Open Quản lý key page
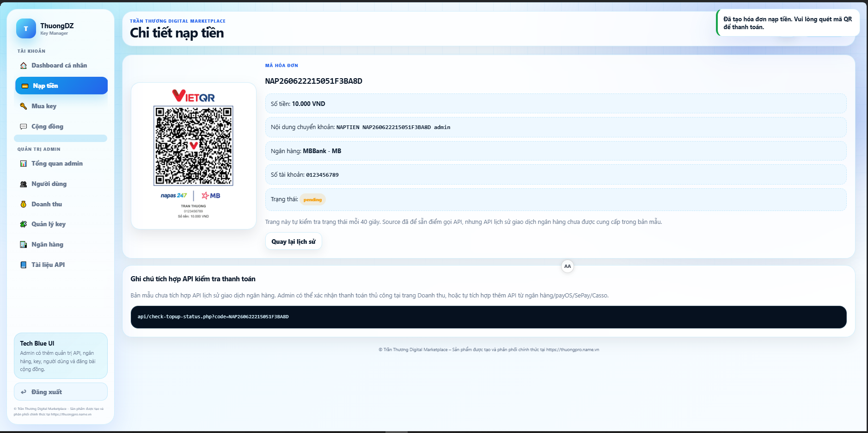 [61, 224]
